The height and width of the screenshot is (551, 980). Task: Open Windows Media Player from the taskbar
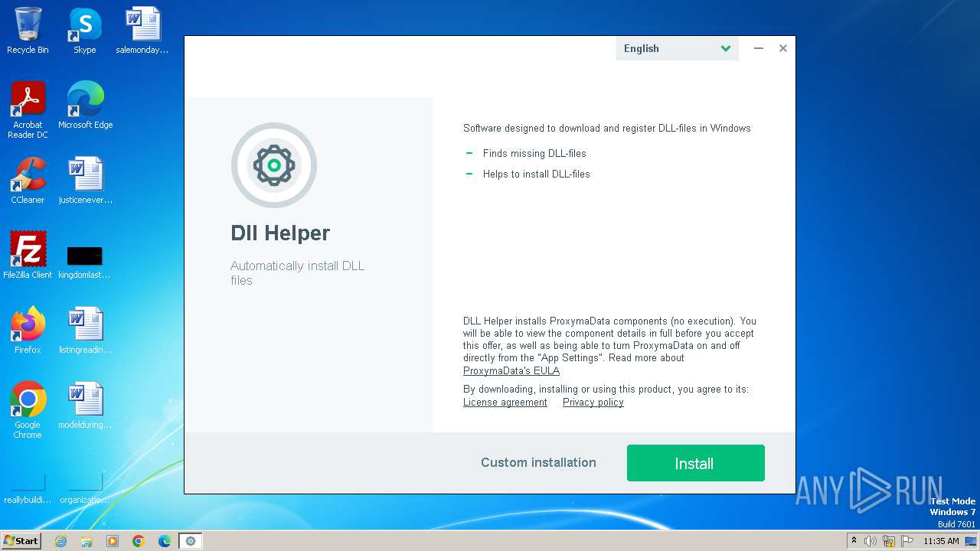click(x=113, y=541)
